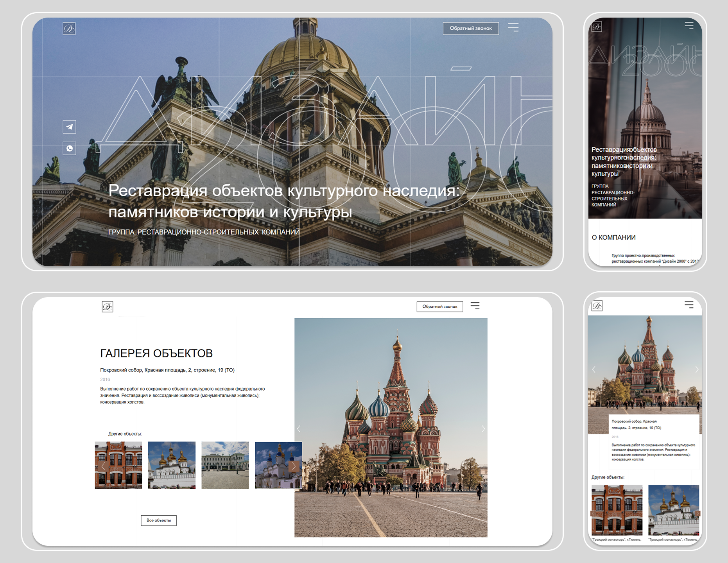Show the next photo in the desktop gallery
This screenshot has height=563, width=728.
(x=483, y=429)
